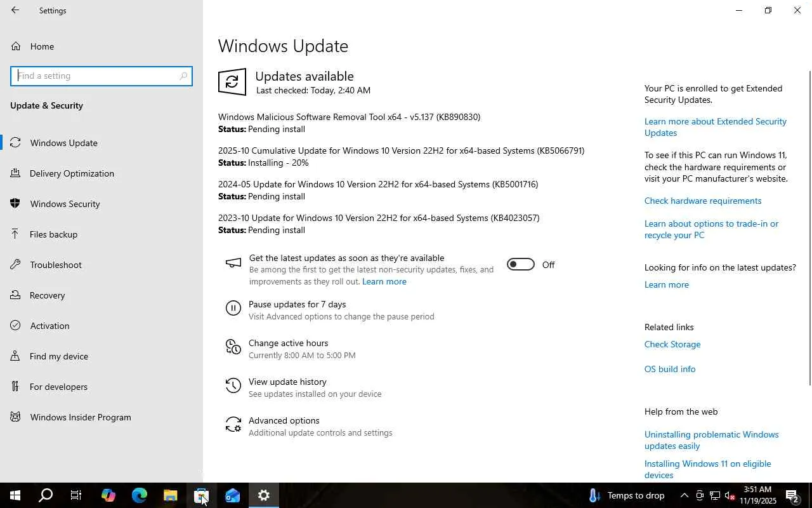Click the KB5066791 cumulative update entry

pyautogui.click(x=401, y=156)
